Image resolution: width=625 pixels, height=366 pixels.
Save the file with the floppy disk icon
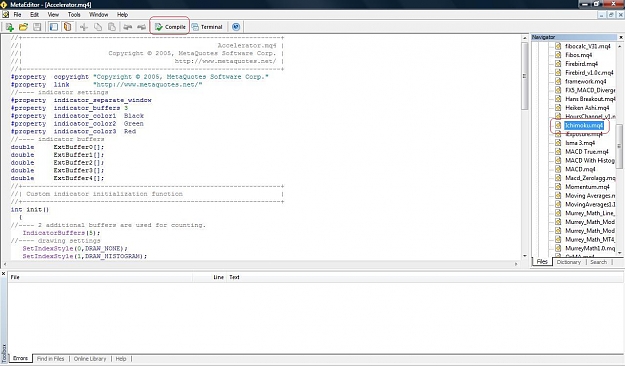pos(37,27)
